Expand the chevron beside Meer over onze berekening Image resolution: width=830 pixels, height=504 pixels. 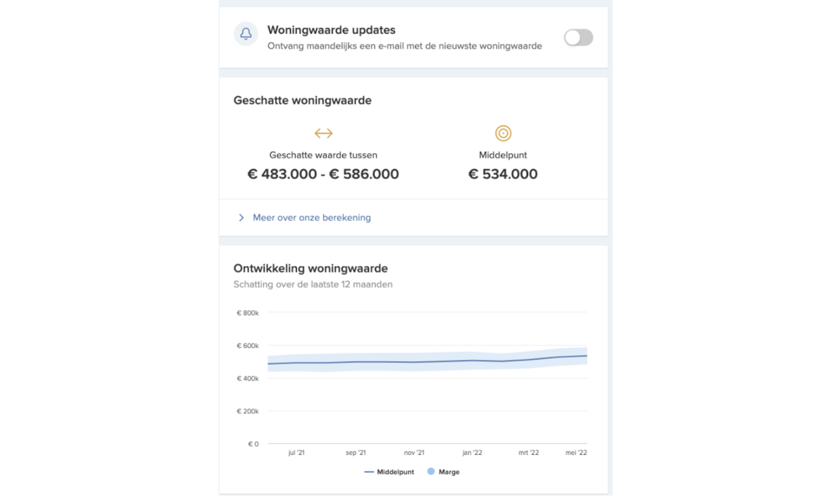pos(241,218)
